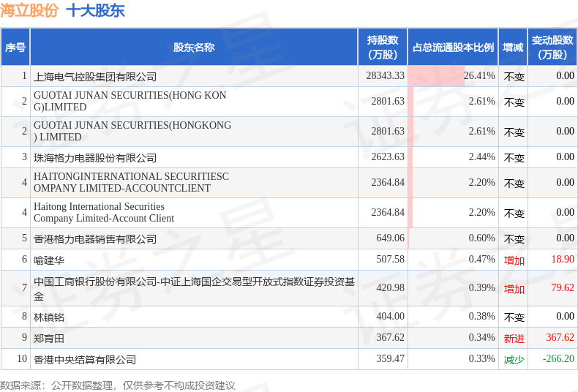The width and height of the screenshot is (578, 392).
Task: Select shareholder 香港格力电器销售有限公司
Action: [x=95, y=238]
